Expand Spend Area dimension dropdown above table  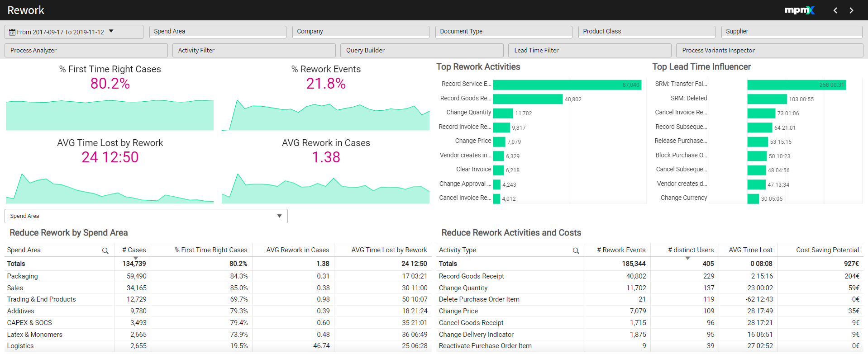[x=146, y=216]
